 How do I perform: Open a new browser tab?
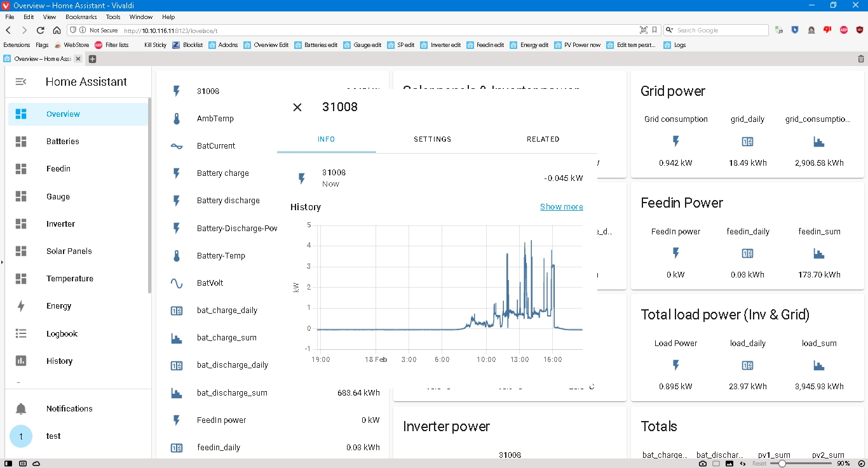point(92,59)
